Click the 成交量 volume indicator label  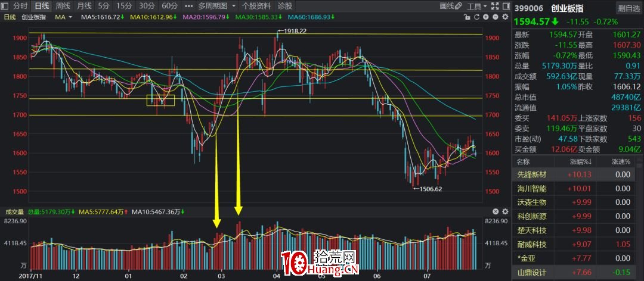pyautogui.click(x=14, y=212)
